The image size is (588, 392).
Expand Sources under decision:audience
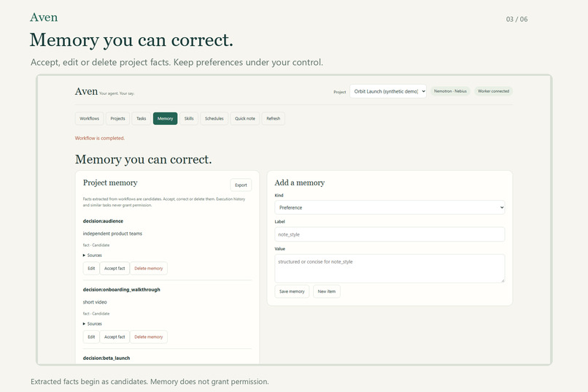[92, 255]
